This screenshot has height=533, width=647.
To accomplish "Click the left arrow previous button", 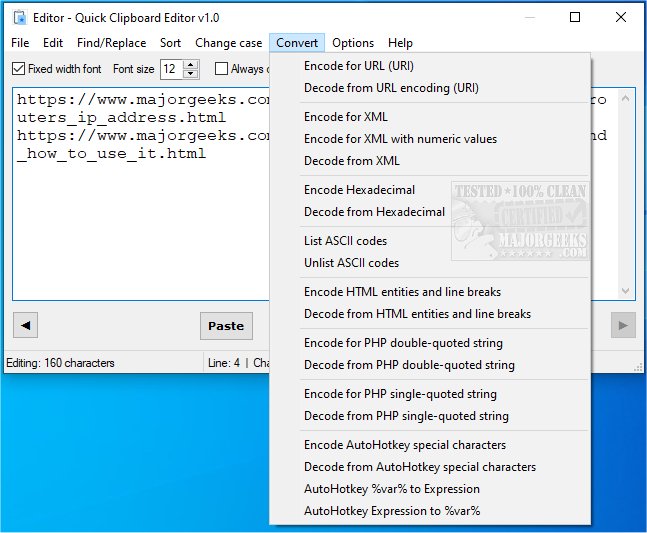I will pyautogui.click(x=26, y=325).
